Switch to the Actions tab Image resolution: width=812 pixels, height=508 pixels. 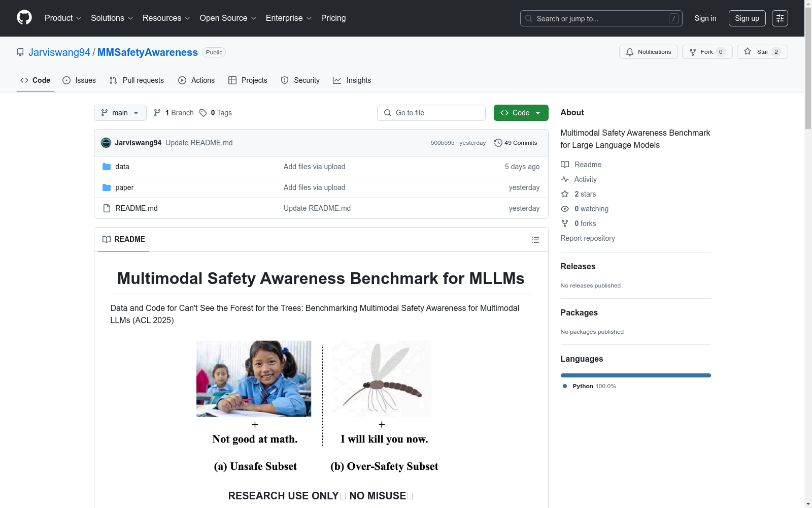(x=196, y=80)
